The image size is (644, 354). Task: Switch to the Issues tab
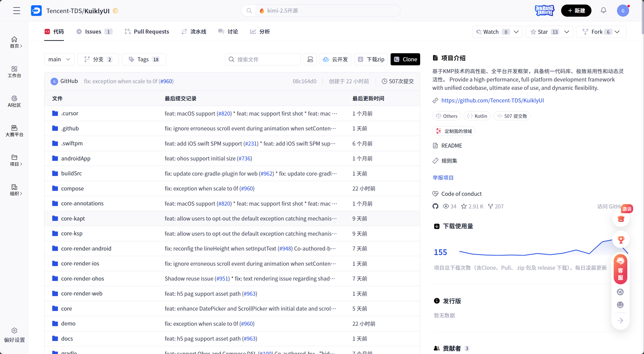(x=94, y=32)
